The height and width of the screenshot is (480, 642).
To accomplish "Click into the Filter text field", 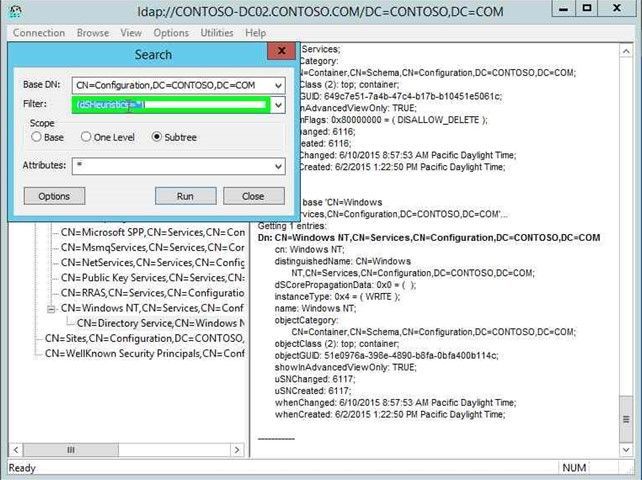I will pyautogui.click(x=171, y=105).
